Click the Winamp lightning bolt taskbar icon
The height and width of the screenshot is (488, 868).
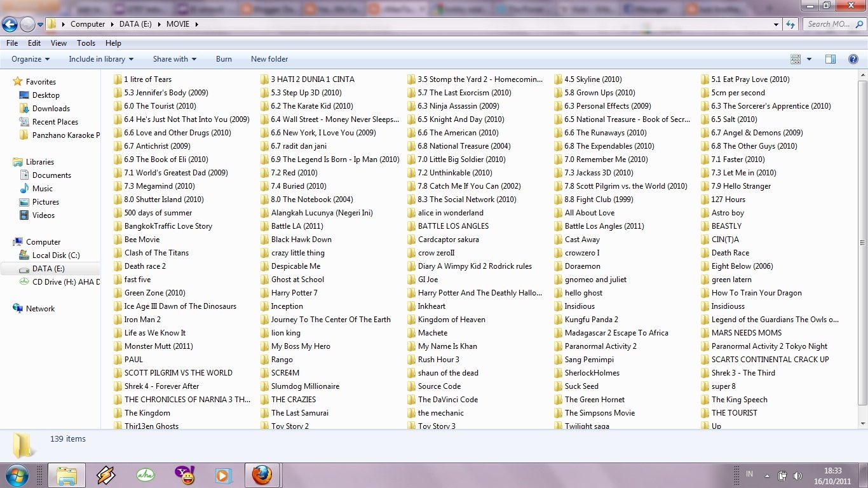click(x=106, y=475)
